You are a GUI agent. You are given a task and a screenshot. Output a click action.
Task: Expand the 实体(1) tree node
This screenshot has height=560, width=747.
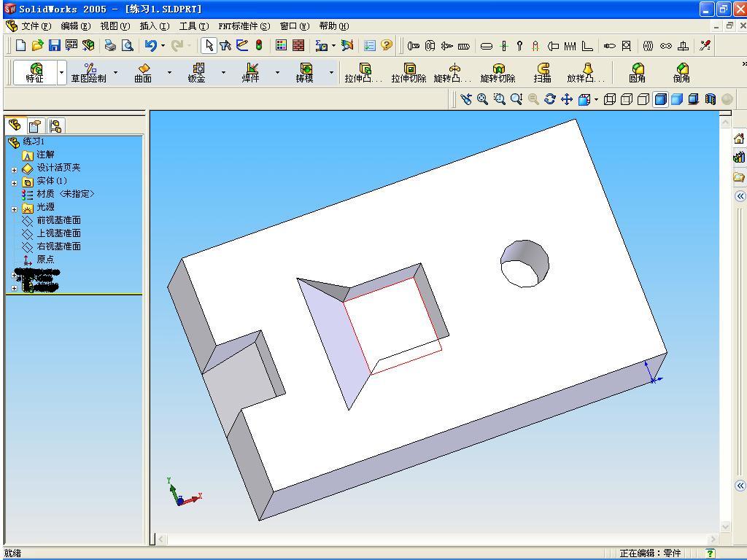(x=14, y=183)
